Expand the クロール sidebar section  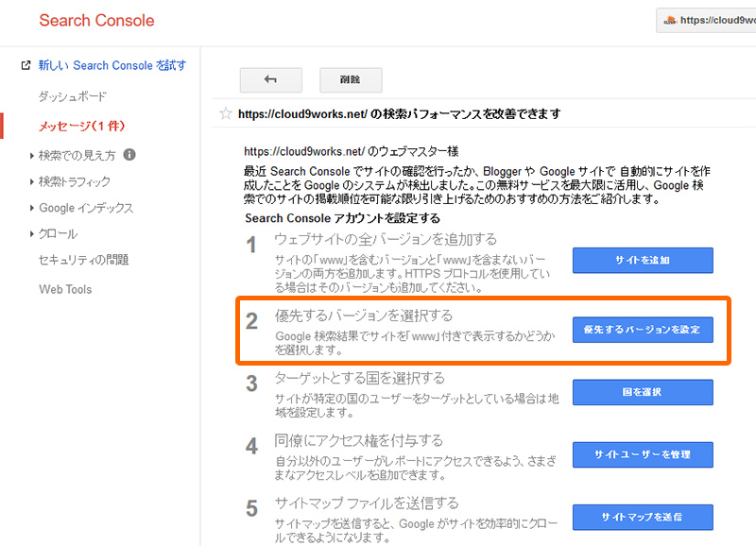[57, 234]
